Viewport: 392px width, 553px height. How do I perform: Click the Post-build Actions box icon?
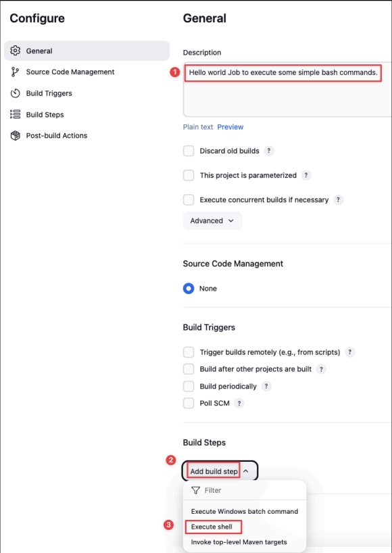15,135
